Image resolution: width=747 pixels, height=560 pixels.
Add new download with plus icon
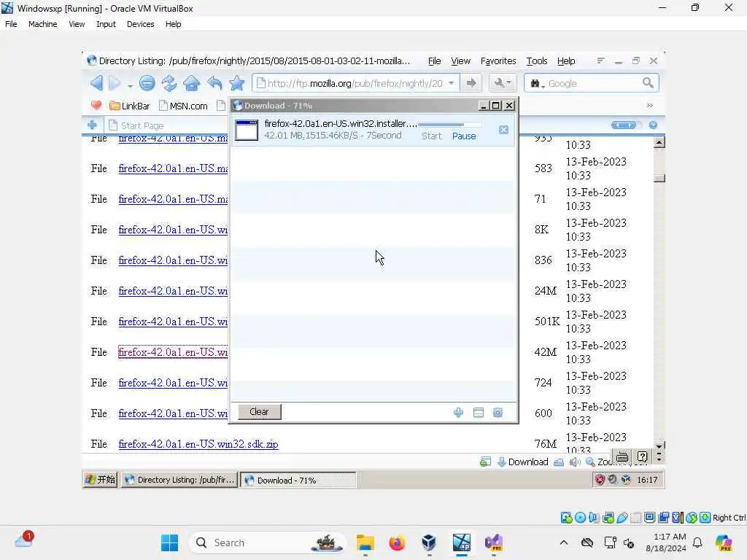(458, 413)
